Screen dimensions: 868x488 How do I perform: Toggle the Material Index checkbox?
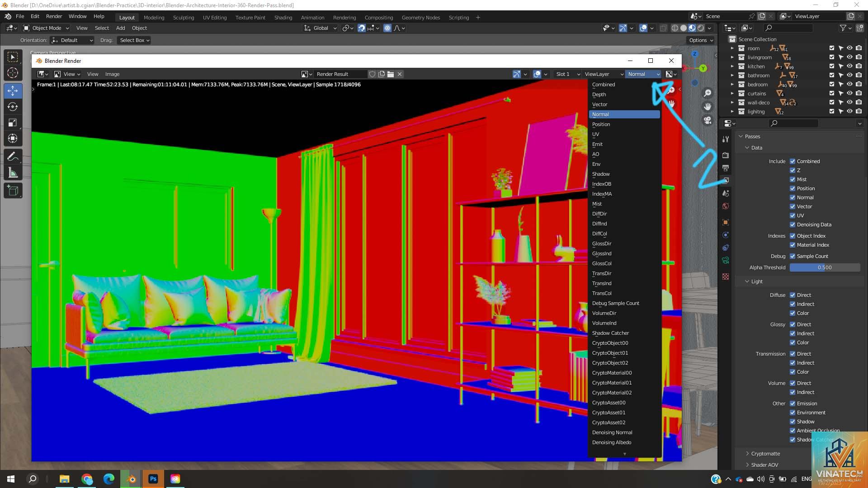pyautogui.click(x=793, y=245)
